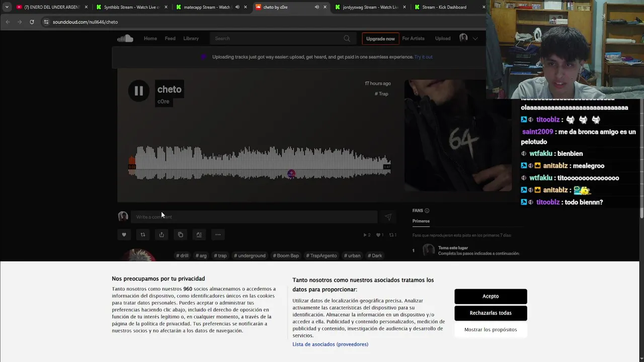Click the plays count icon
644x362 pixels.
365,235
